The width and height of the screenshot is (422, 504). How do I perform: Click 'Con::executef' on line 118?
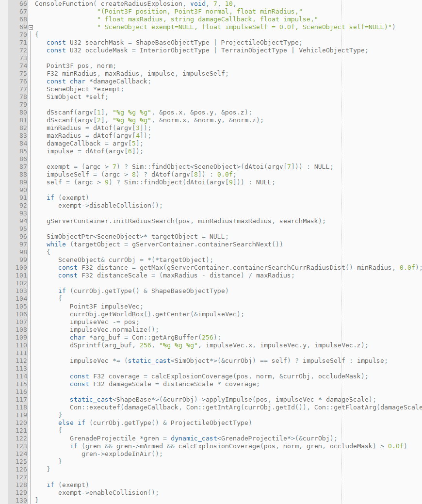pyautogui.click(x=95, y=407)
